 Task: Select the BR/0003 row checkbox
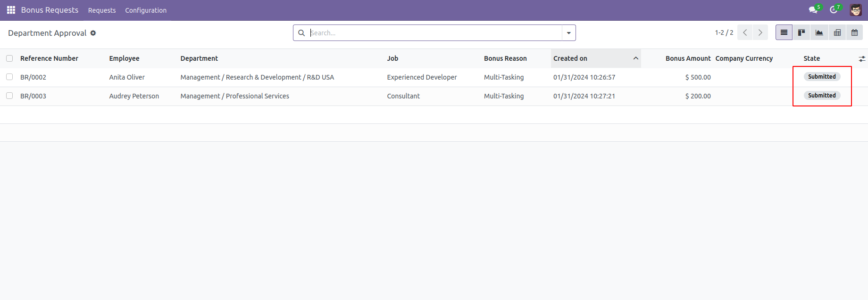(9, 96)
